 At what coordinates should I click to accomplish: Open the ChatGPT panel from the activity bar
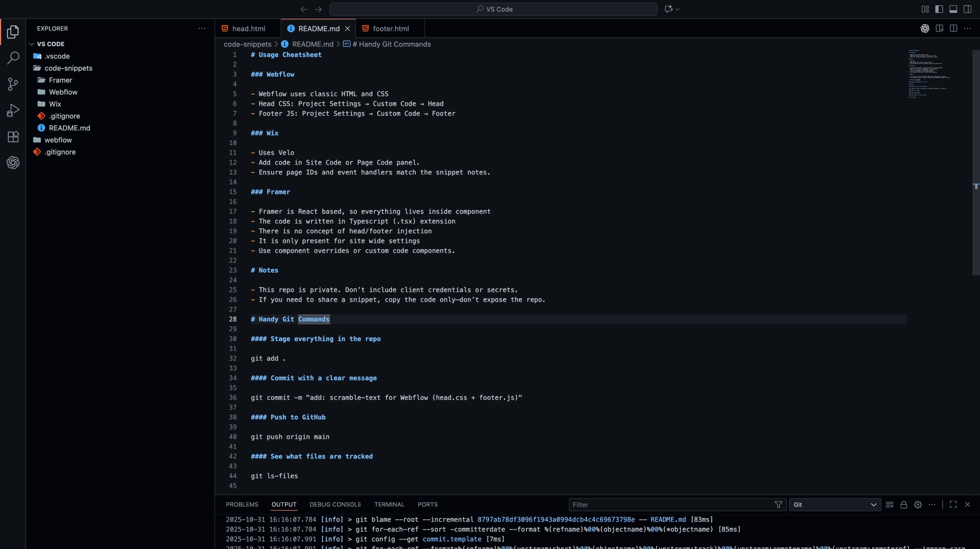point(13,162)
